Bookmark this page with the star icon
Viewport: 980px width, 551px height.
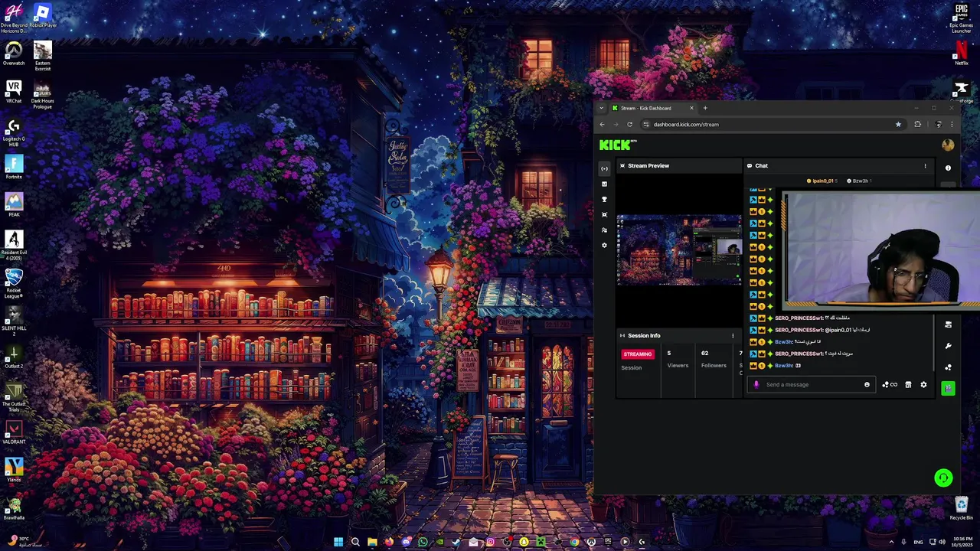click(x=898, y=125)
